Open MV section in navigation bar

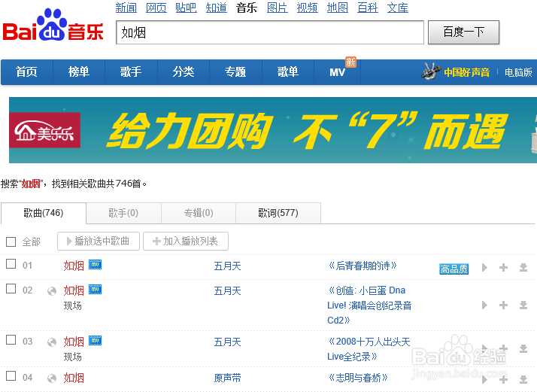tap(338, 72)
